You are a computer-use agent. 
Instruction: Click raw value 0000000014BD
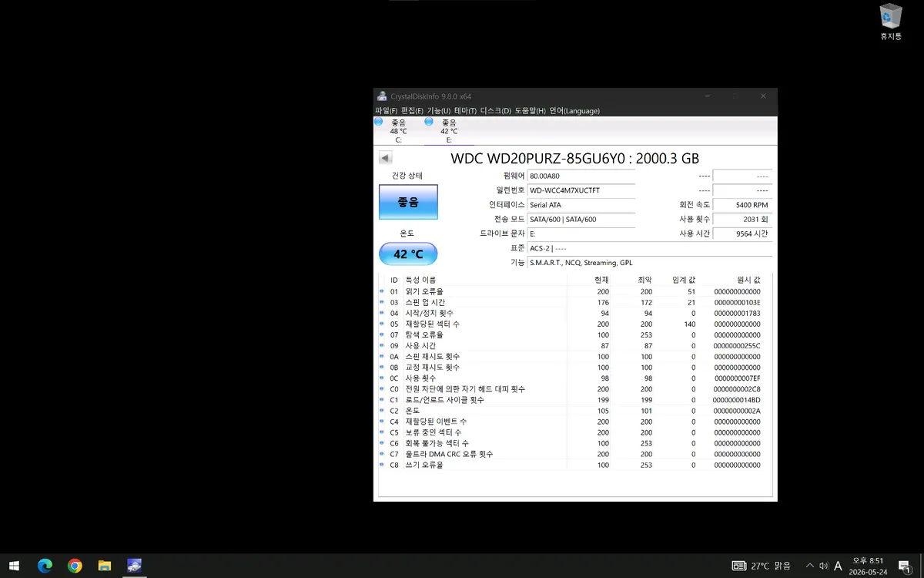pyautogui.click(x=737, y=400)
